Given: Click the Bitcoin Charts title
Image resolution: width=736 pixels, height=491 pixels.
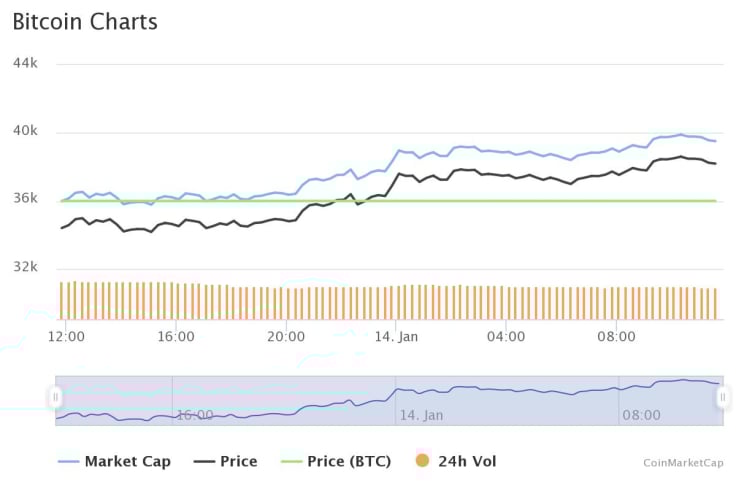Looking at the screenshot, I should tap(85, 22).
